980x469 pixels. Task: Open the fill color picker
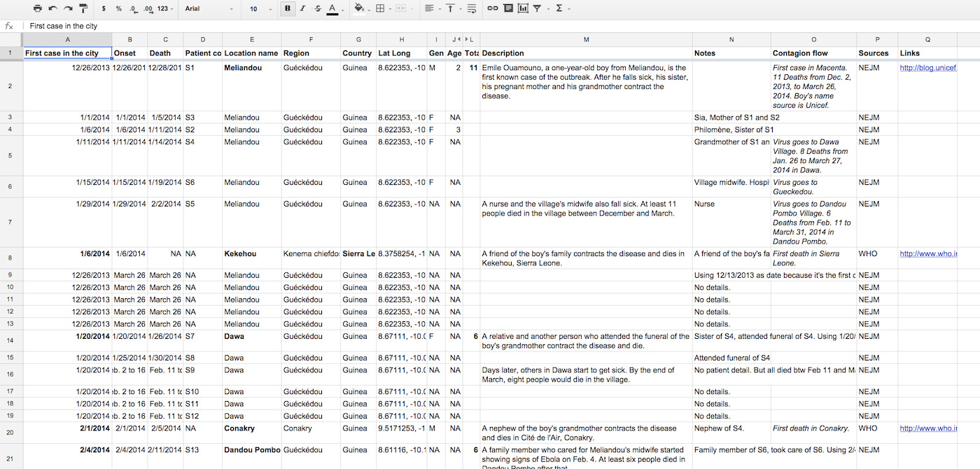click(x=360, y=8)
